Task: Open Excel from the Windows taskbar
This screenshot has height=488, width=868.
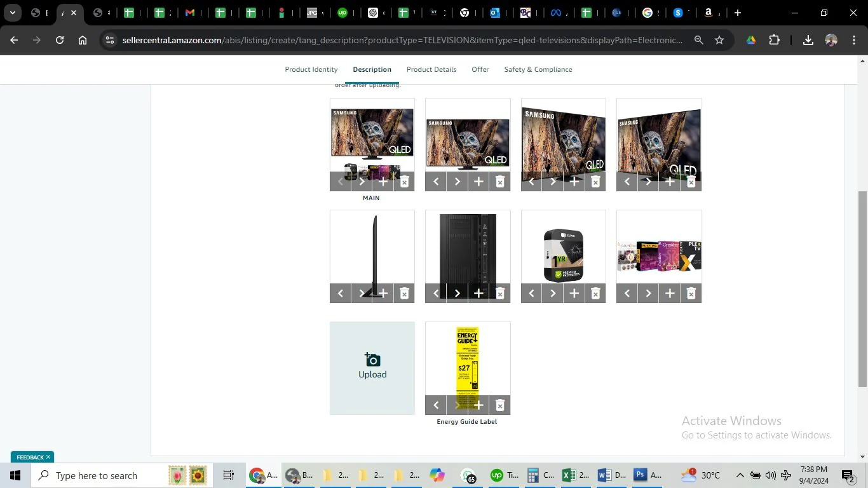Action: coord(570,475)
